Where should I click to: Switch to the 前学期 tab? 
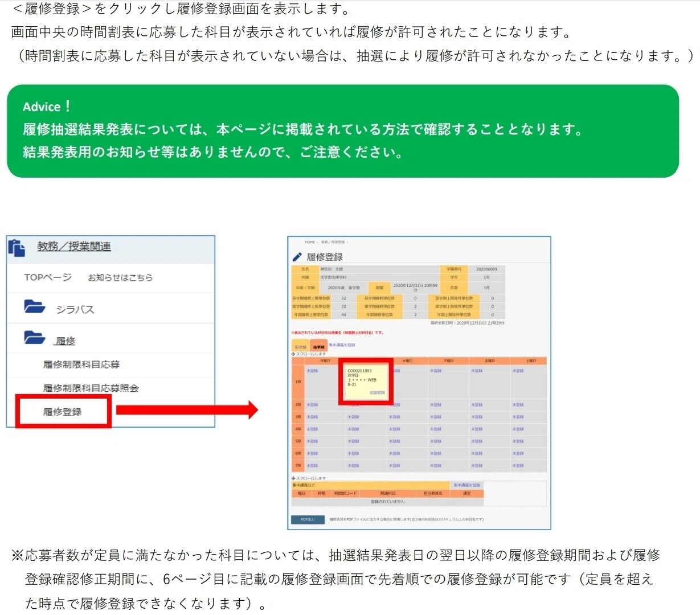pos(300,346)
